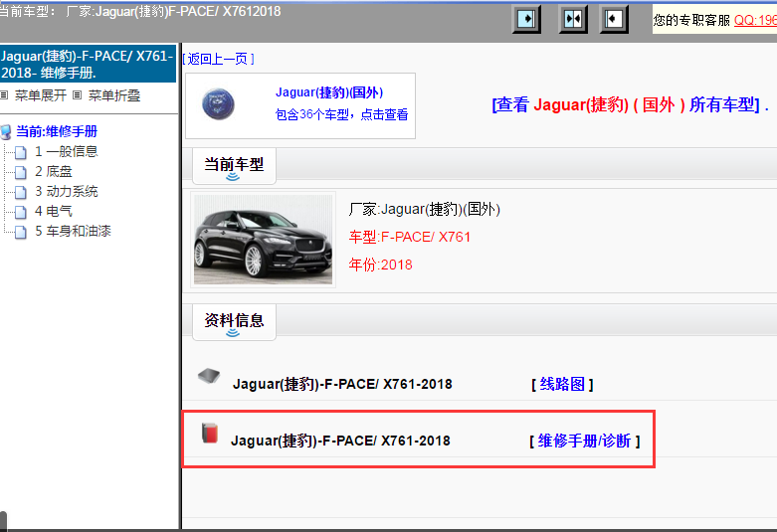Click the tree root icon beside 当前:维修手册

point(6,132)
